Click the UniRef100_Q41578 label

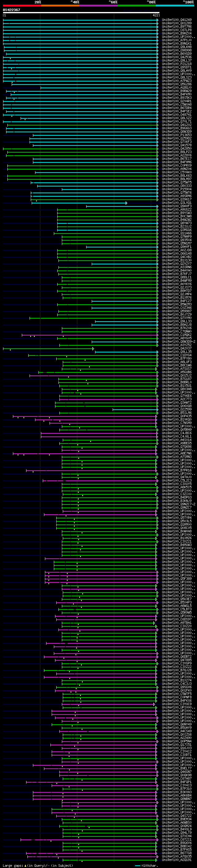[177, 145]
